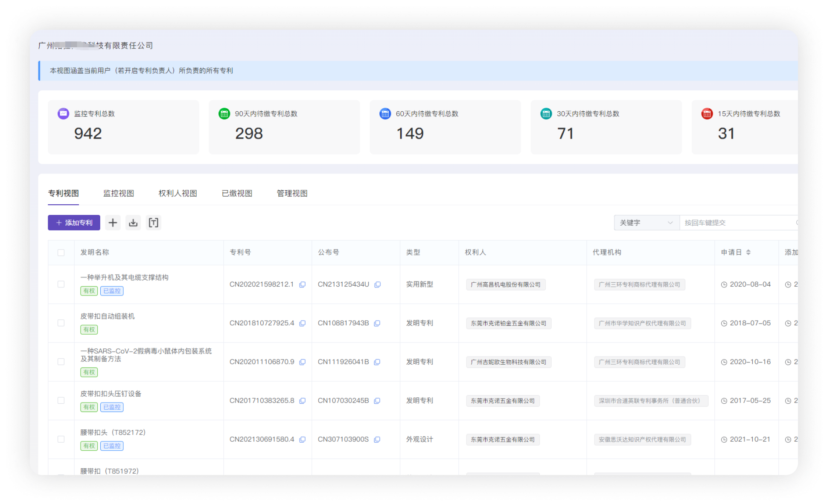Toggle the select-all checkbox in table header
The width and height of the screenshot is (827, 504).
coord(61,252)
